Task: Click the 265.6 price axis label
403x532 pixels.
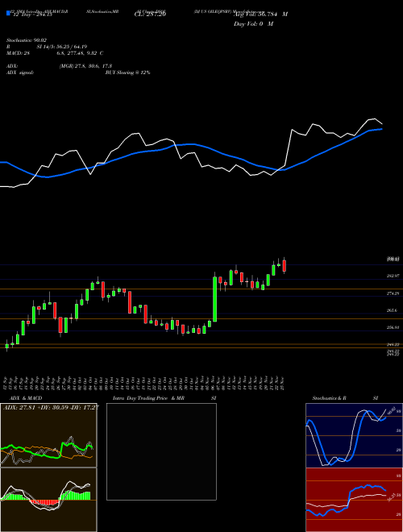Action: (392, 310)
